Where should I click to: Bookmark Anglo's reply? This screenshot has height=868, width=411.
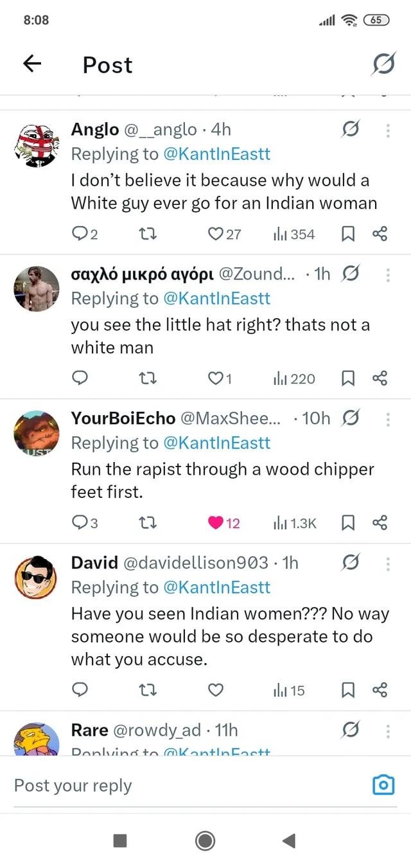[x=349, y=235]
